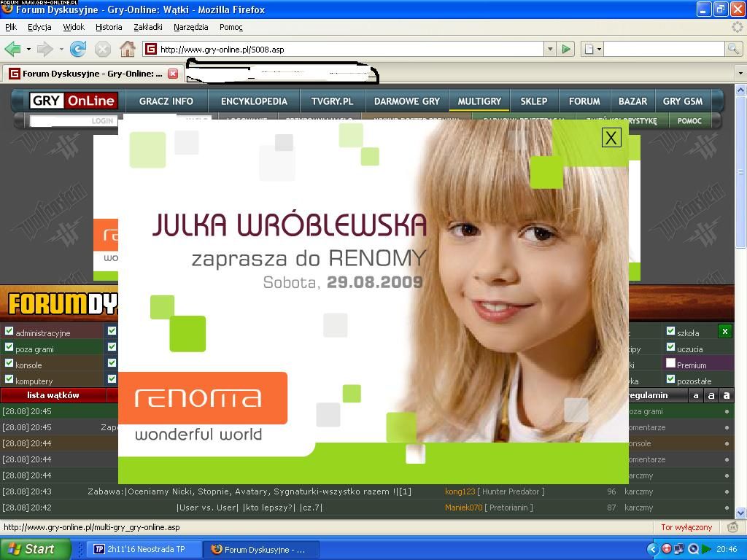Screen dimensions: 747x560
Task: Open the ENCYKLOPEDIA site section
Action: click(x=254, y=101)
